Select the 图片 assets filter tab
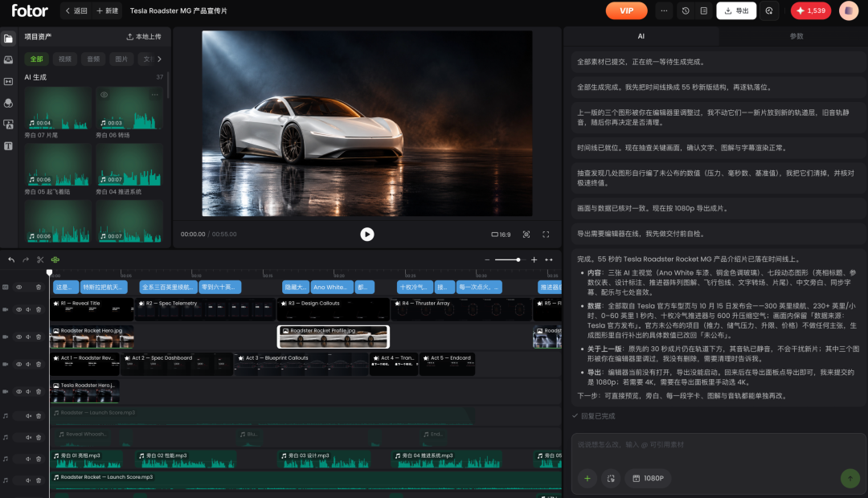 tap(121, 59)
